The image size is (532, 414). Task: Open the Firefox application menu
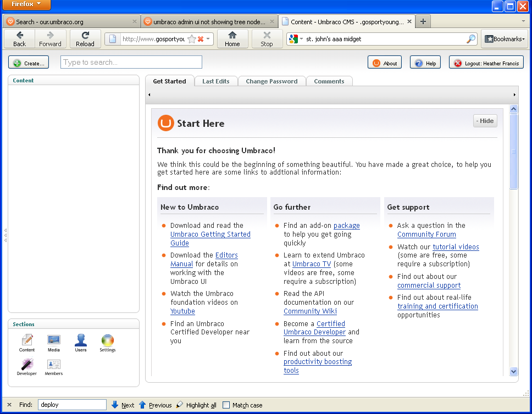26,5
